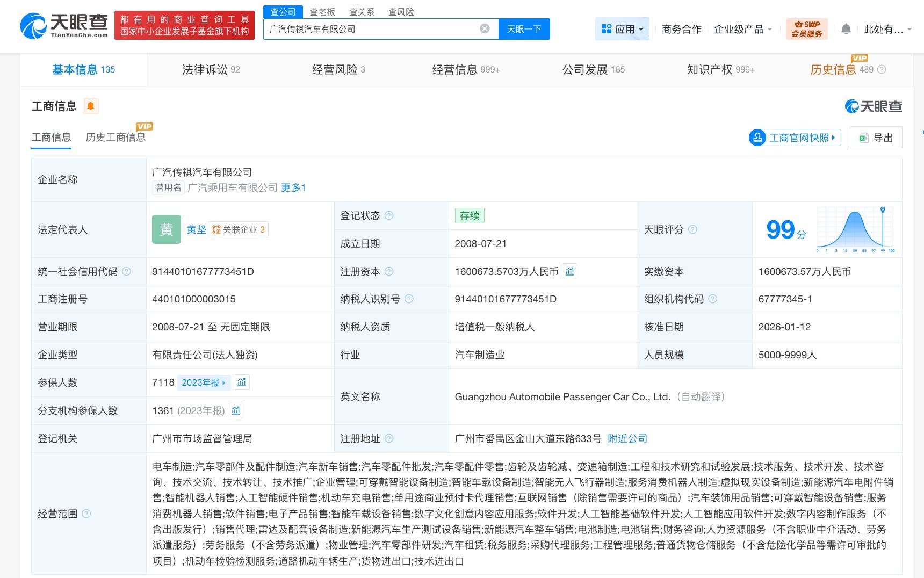Screen dimensions: 924x578
Task: Click the chart icon next to 参保人数 annual report
Action: [x=242, y=382]
